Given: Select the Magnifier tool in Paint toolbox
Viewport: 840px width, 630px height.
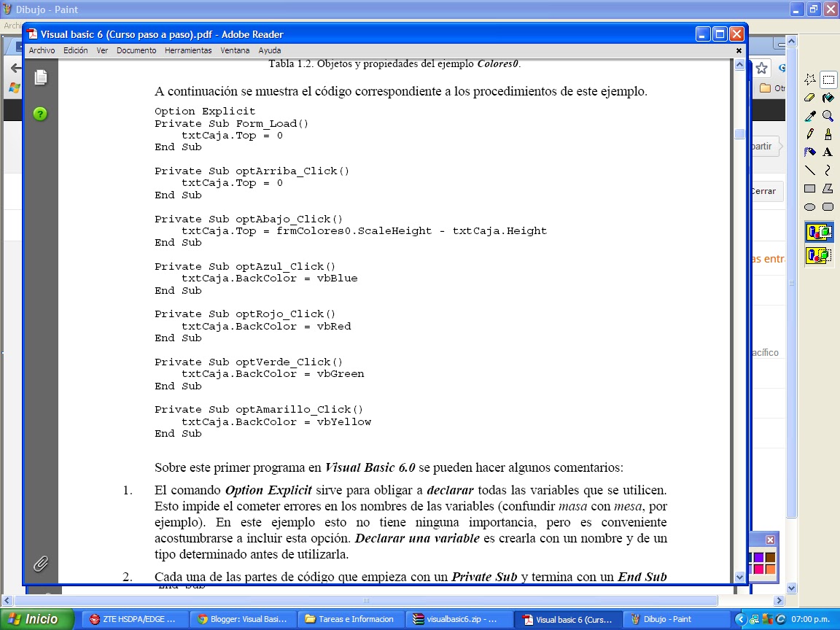Looking at the screenshot, I should point(828,115).
